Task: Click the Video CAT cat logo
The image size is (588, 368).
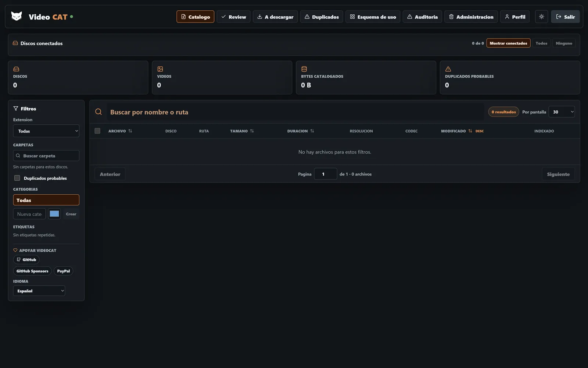Action: point(17,16)
